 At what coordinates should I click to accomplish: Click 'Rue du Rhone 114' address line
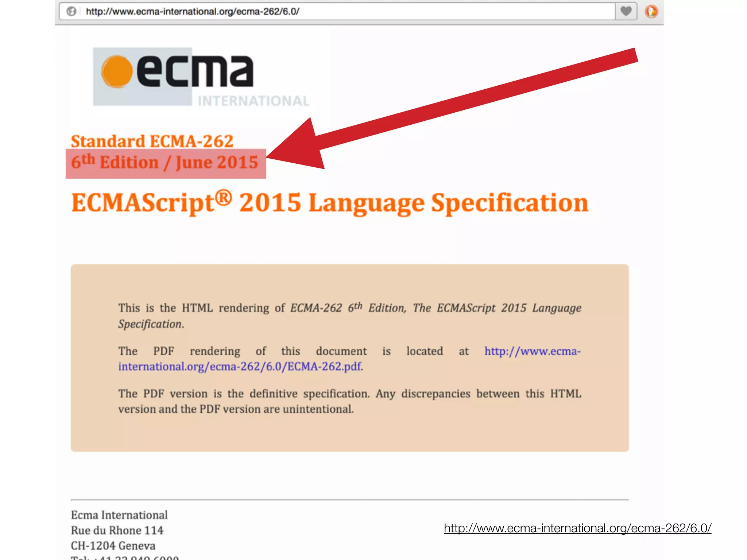click(x=117, y=530)
